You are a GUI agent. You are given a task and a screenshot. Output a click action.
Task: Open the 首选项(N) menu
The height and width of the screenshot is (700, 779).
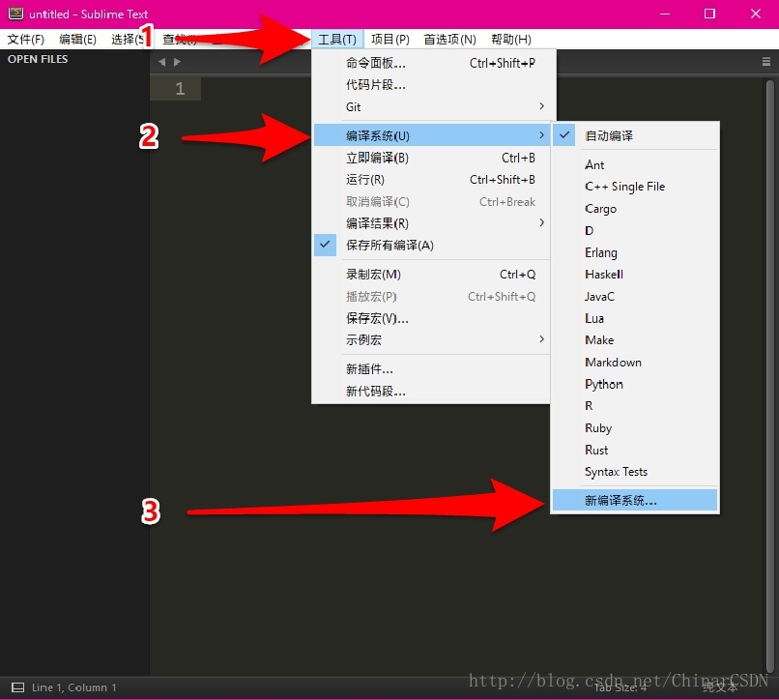coord(449,40)
